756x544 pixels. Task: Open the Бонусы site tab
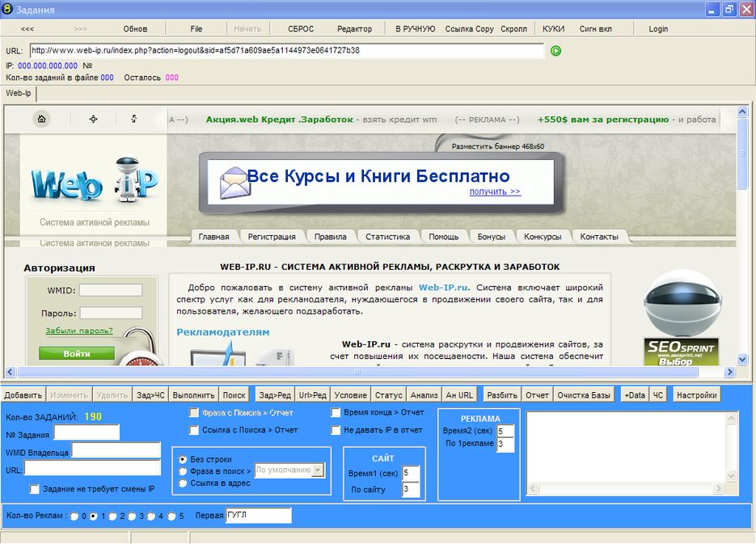(492, 237)
